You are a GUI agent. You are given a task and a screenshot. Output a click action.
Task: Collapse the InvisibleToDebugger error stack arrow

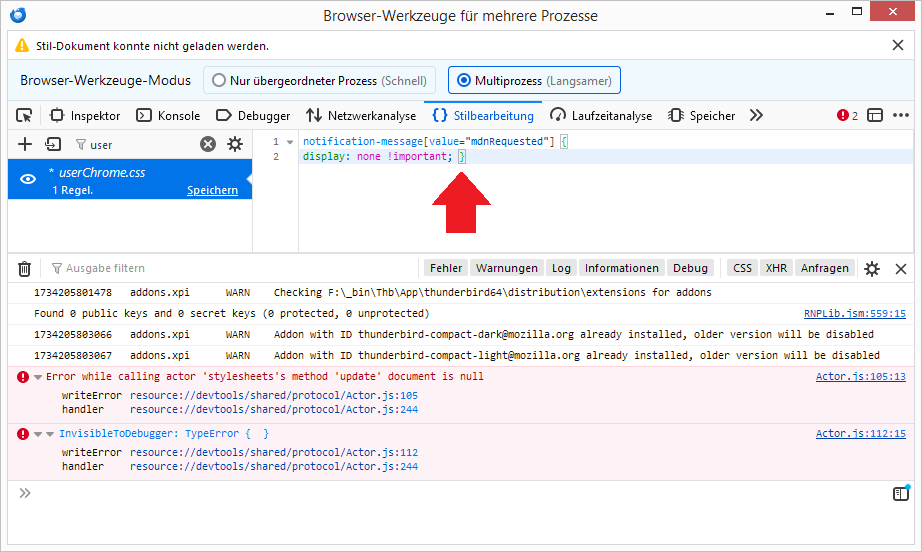[38, 434]
